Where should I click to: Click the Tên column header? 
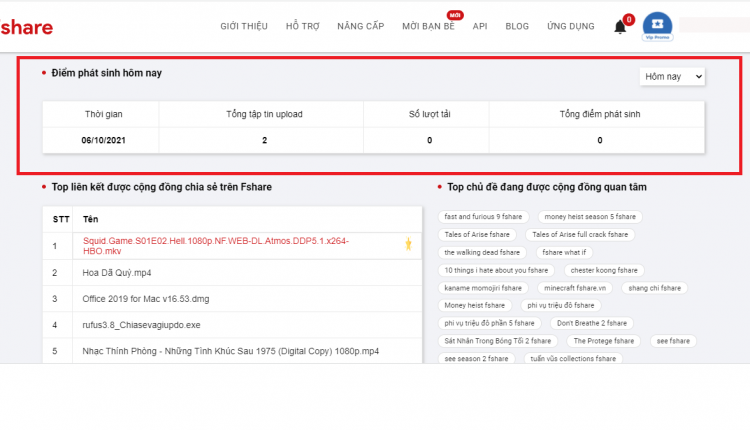click(90, 219)
